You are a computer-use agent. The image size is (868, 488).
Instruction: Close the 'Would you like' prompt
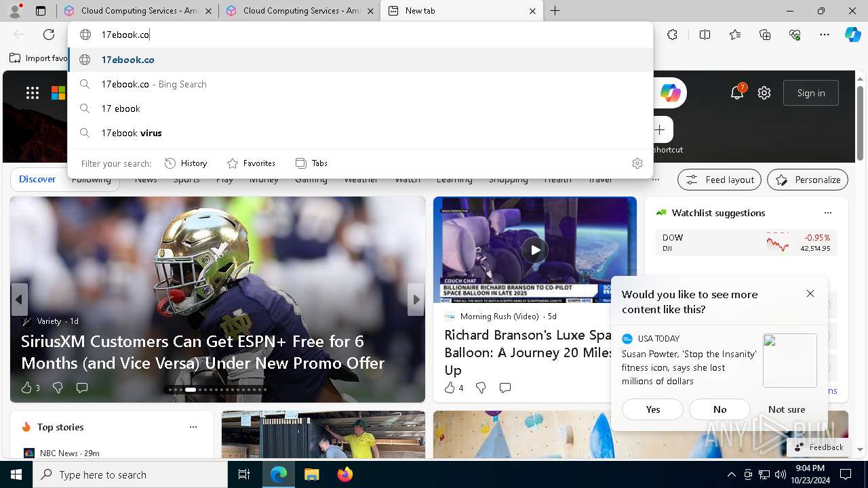coord(810,293)
